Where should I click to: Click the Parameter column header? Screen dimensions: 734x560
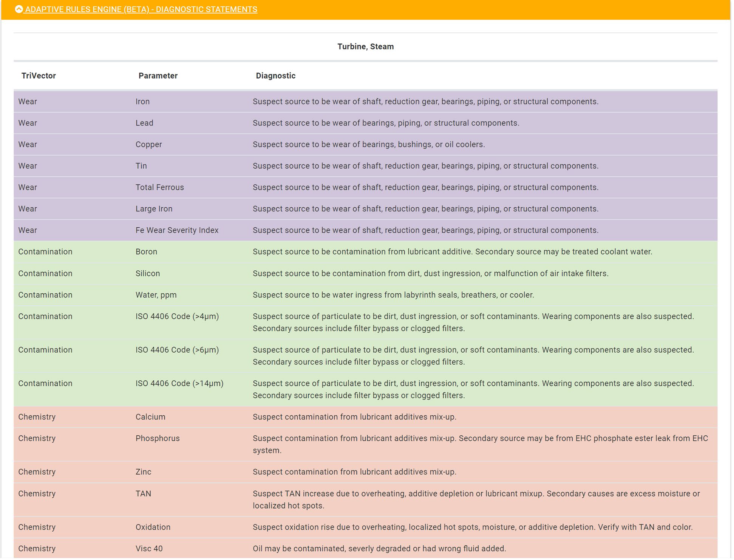click(x=158, y=76)
